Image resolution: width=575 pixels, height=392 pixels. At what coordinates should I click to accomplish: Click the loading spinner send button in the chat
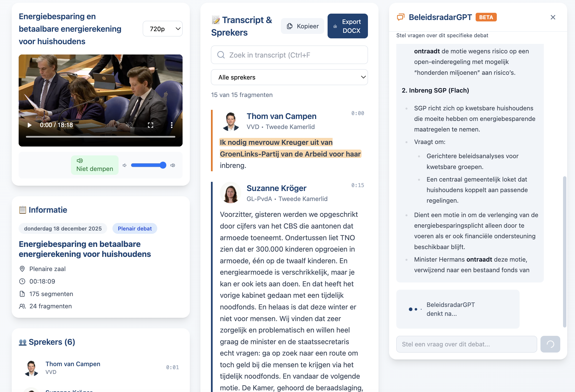pyautogui.click(x=551, y=344)
